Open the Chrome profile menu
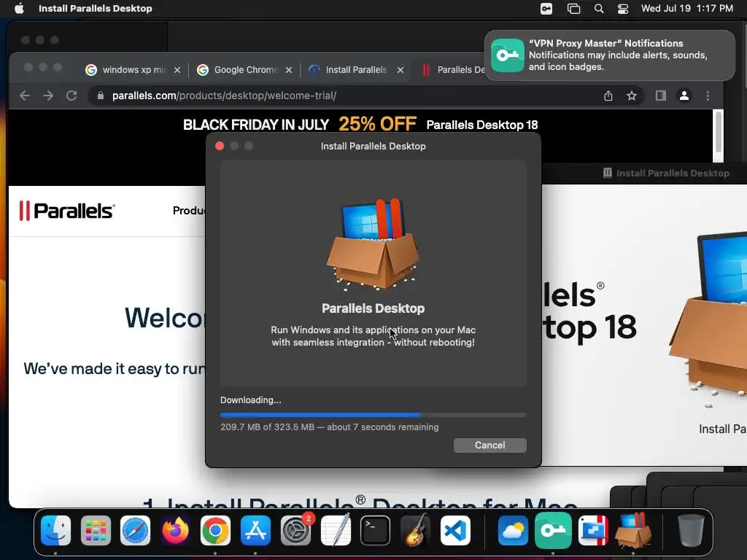Image resolution: width=747 pixels, height=560 pixels. 684,96
